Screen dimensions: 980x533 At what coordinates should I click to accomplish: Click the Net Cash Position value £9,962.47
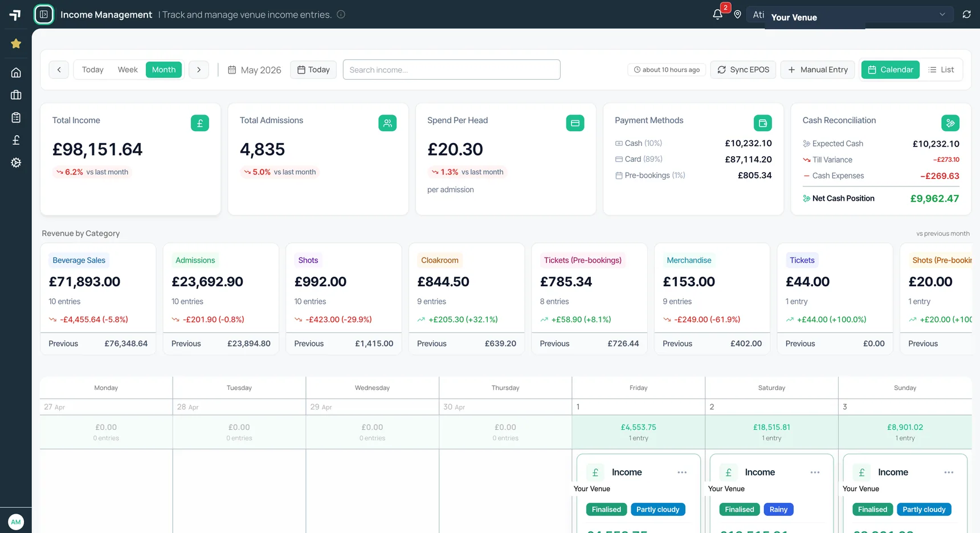(x=934, y=198)
